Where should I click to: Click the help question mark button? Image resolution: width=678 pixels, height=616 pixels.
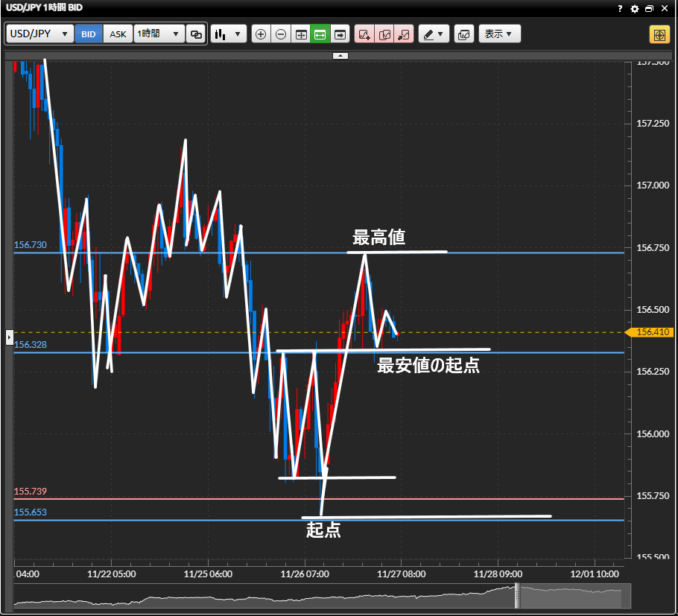[x=621, y=9]
